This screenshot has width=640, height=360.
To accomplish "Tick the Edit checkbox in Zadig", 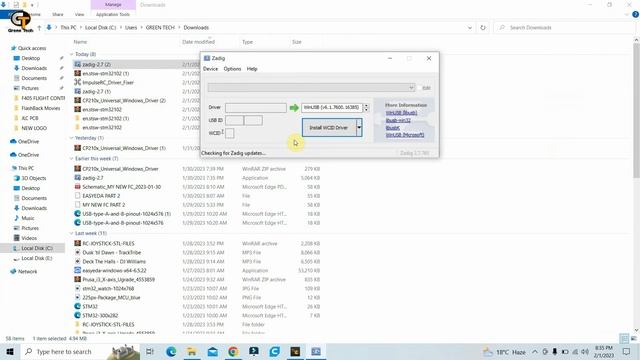I will pos(420,88).
